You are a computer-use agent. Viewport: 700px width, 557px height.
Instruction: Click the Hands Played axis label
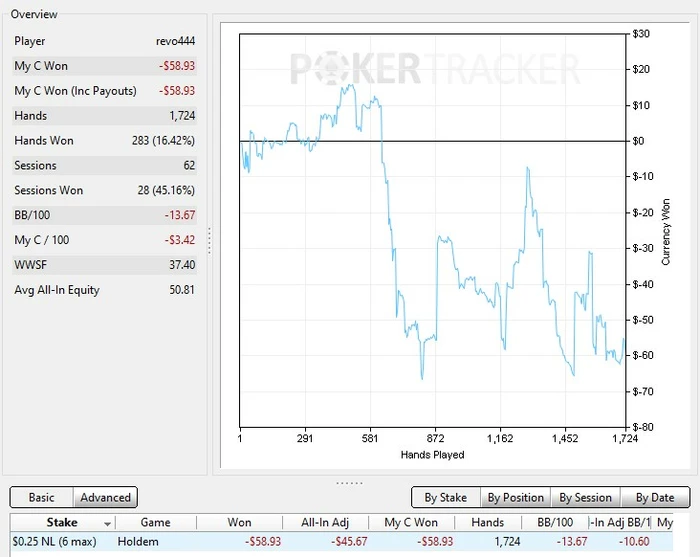432,455
